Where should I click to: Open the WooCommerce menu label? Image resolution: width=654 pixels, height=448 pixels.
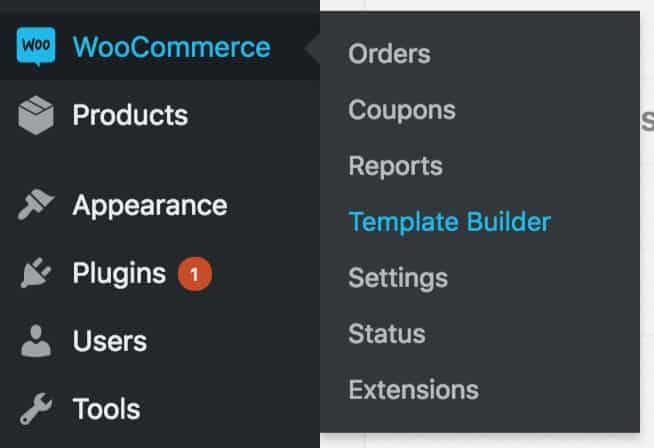pos(171,47)
